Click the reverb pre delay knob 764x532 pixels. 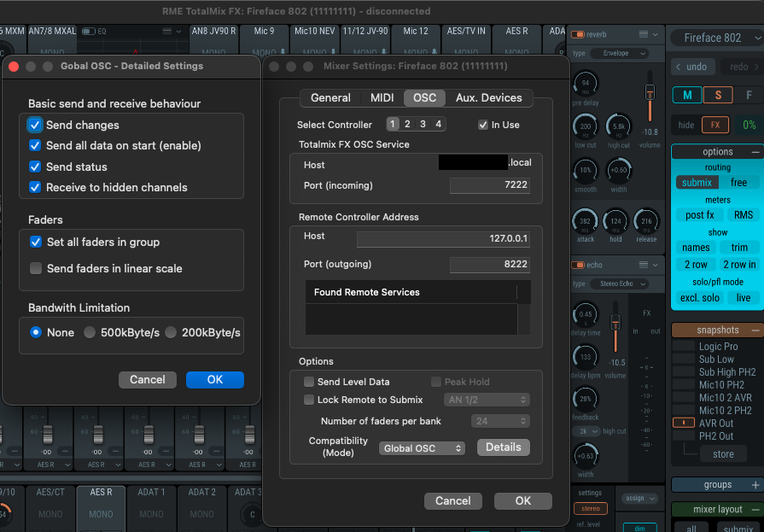pyautogui.click(x=586, y=84)
